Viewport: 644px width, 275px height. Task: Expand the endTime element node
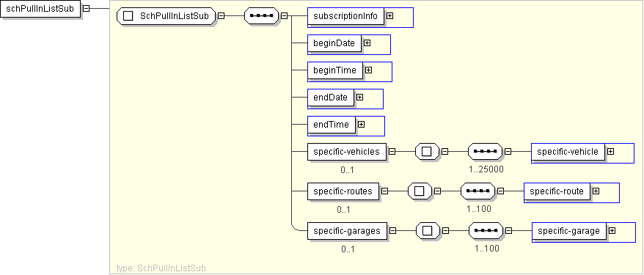coord(361,124)
